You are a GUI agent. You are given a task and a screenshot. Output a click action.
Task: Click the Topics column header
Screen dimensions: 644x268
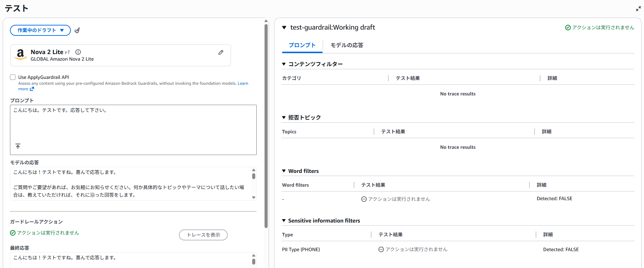pos(289,132)
